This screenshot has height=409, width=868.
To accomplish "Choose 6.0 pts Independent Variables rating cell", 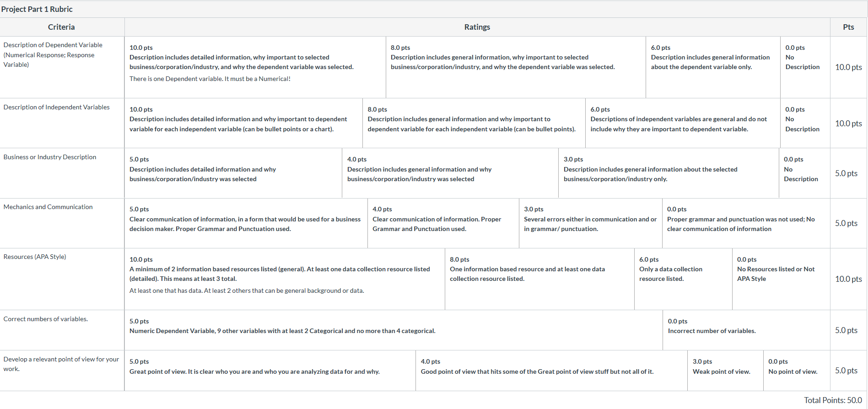I will click(683, 123).
